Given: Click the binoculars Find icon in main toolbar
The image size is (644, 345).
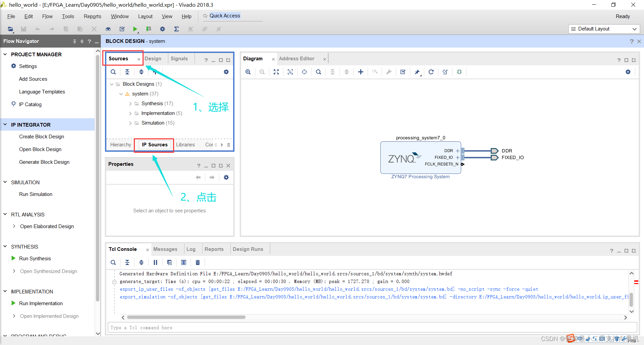Looking at the screenshot, I should coord(108,29).
